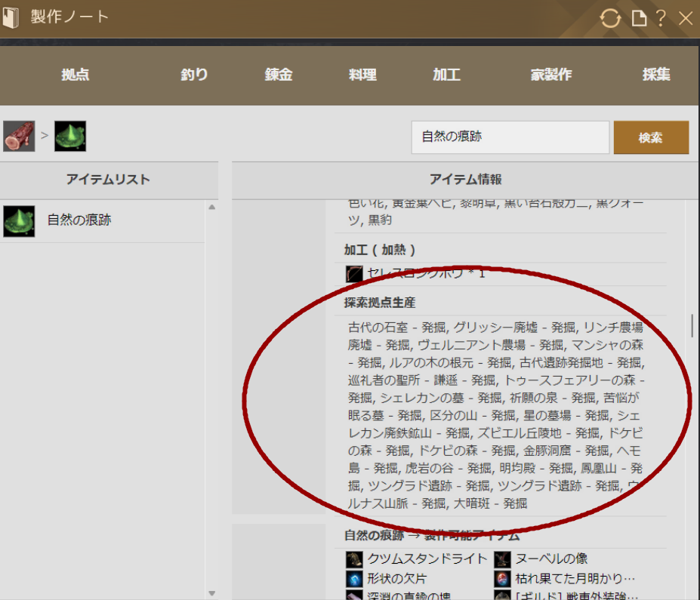Click the search field containing 自然の痕跡
The width and height of the screenshot is (700, 600).
(x=510, y=137)
